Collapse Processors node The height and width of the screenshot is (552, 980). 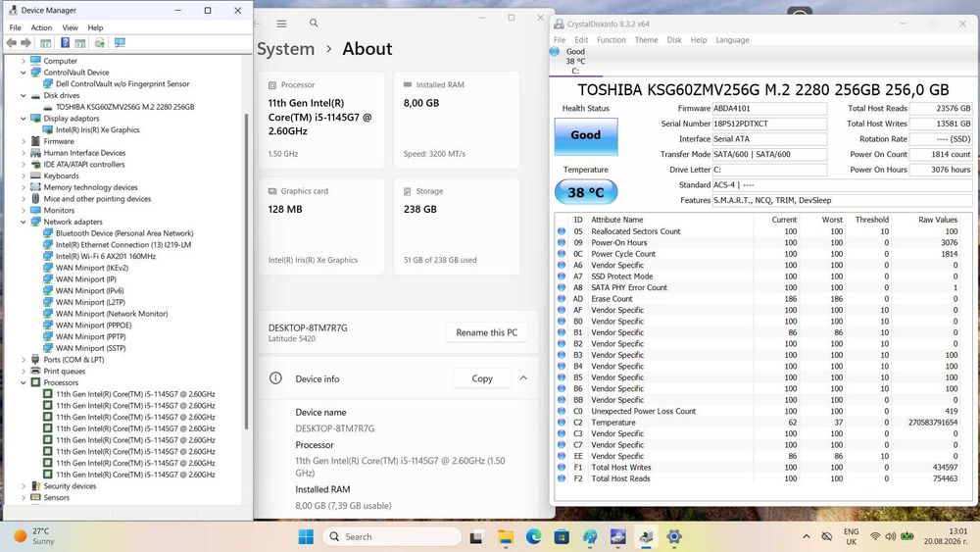[x=24, y=382]
